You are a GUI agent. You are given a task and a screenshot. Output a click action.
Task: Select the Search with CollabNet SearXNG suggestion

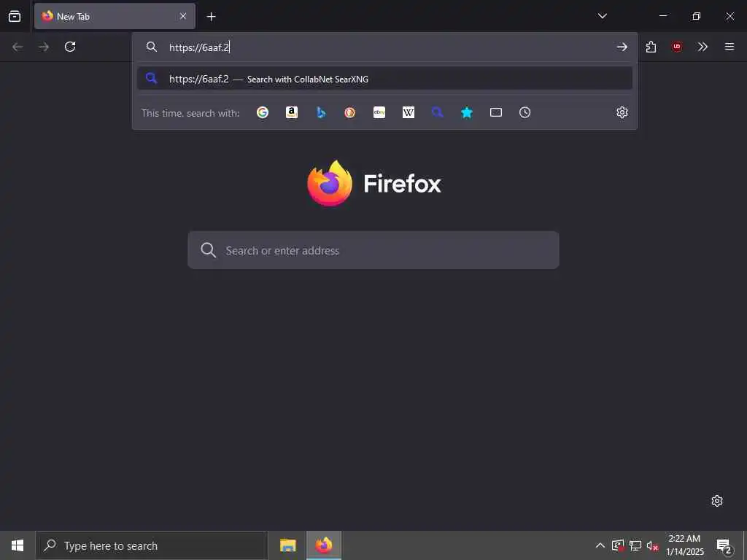[x=384, y=79]
